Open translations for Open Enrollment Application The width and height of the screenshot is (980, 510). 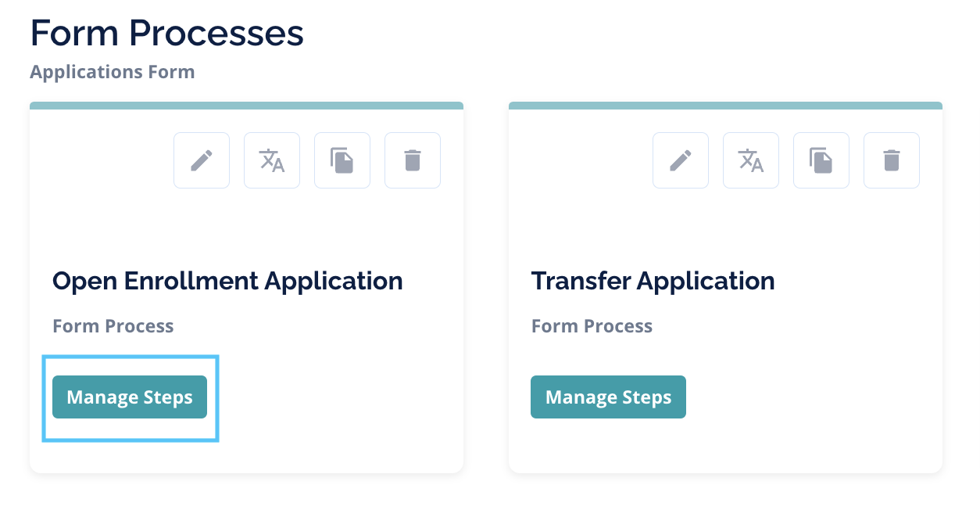click(272, 160)
